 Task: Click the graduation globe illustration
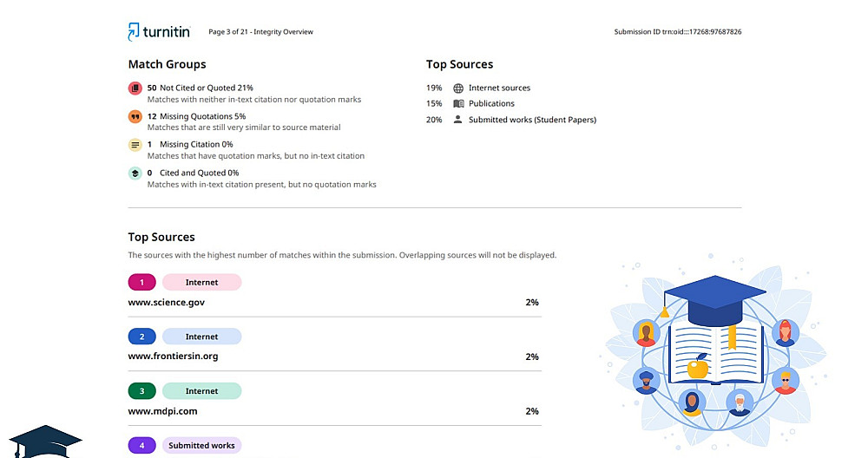click(x=713, y=345)
